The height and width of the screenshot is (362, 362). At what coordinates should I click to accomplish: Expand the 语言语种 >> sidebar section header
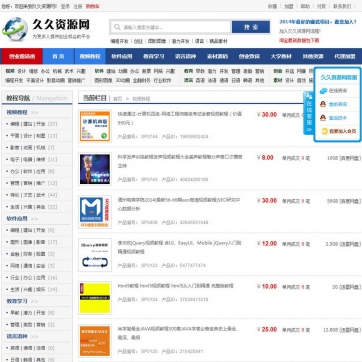pos(22,336)
